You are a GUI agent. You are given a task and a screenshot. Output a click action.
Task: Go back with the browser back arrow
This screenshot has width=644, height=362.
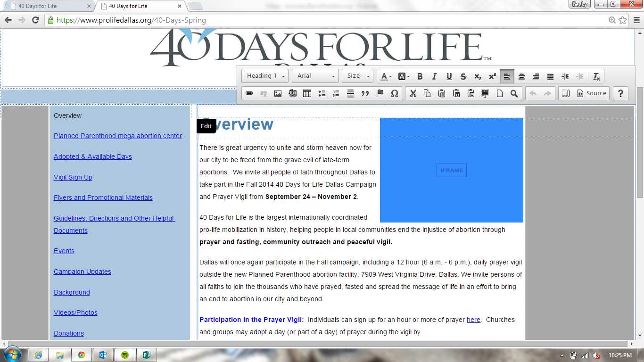point(8,20)
